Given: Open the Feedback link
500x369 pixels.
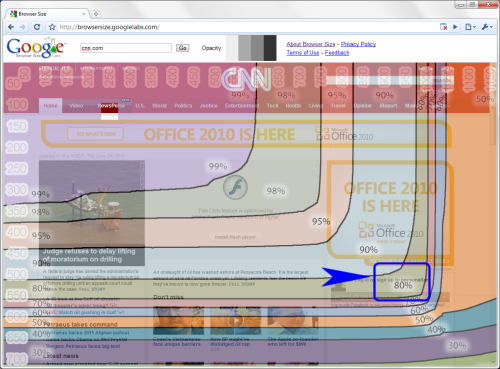Looking at the screenshot, I should [337, 53].
